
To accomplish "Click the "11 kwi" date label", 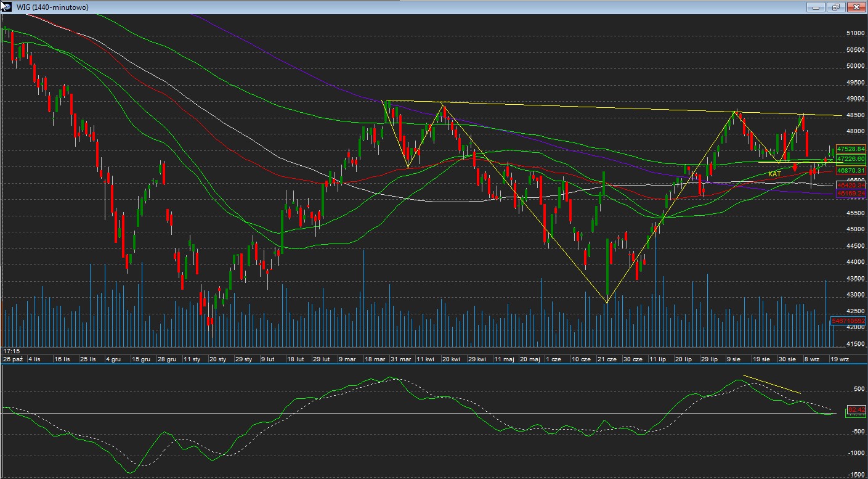I will pyautogui.click(x=425, y=358).
